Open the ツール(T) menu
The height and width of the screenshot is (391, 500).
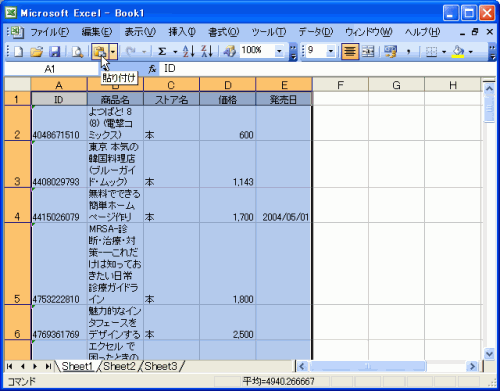pos(269,32)
